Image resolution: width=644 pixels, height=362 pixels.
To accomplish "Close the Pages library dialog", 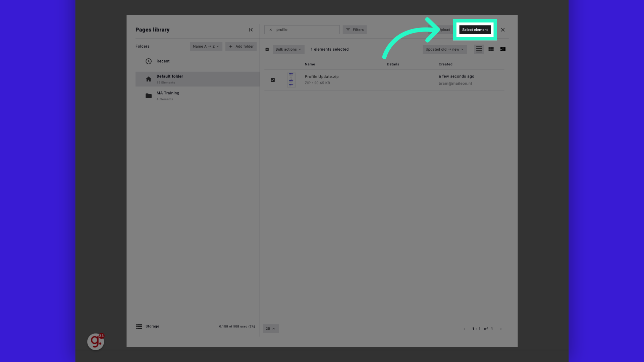I will coord(503,30).
